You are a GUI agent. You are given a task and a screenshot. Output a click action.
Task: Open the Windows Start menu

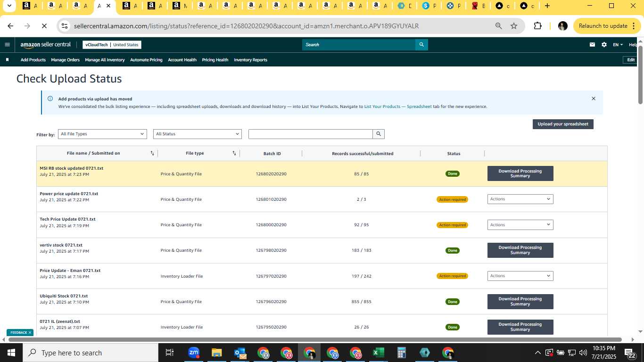tap(11, 353)
